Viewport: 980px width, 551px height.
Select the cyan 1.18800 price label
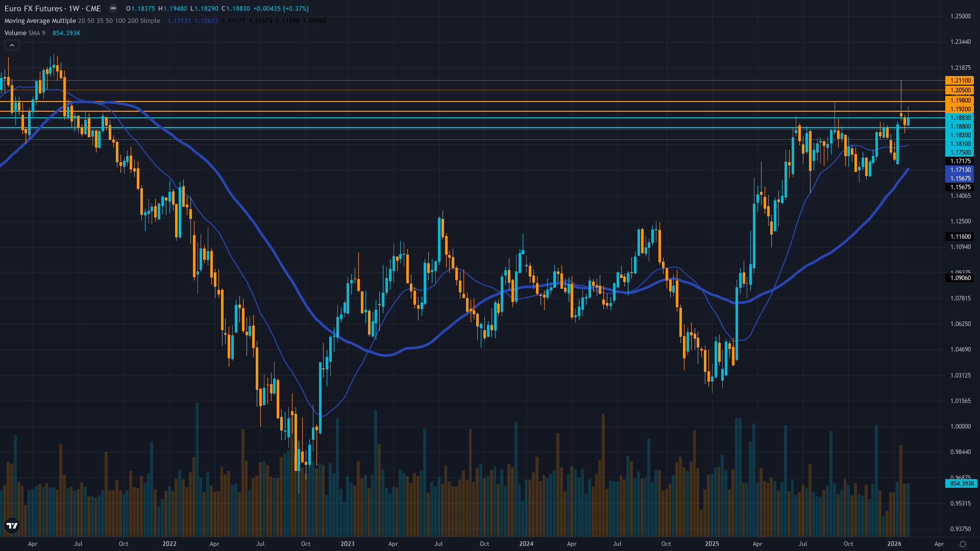tap(960, 127)
